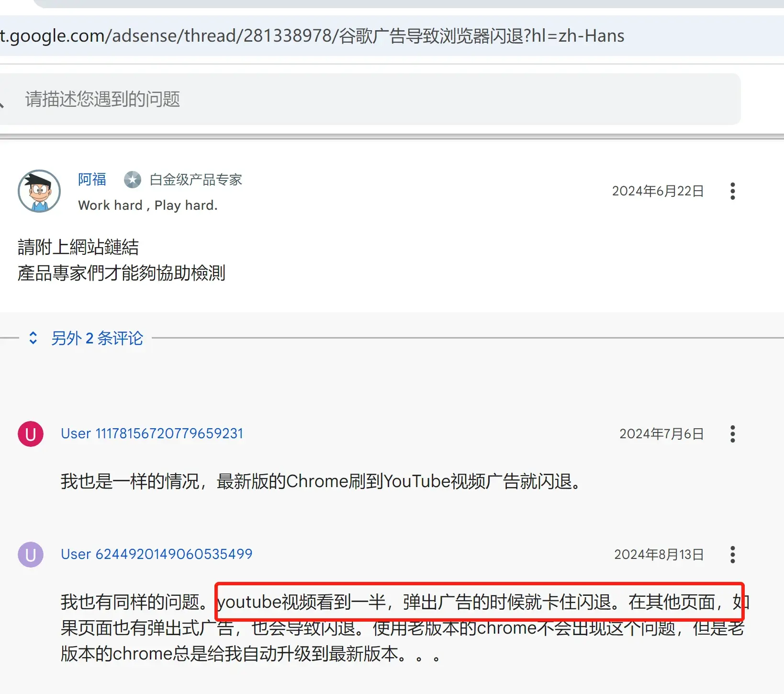Click the 2024年6月22日 reply timestamp
The height and width of the screenshot is (694, 784).
pos(658,191)
